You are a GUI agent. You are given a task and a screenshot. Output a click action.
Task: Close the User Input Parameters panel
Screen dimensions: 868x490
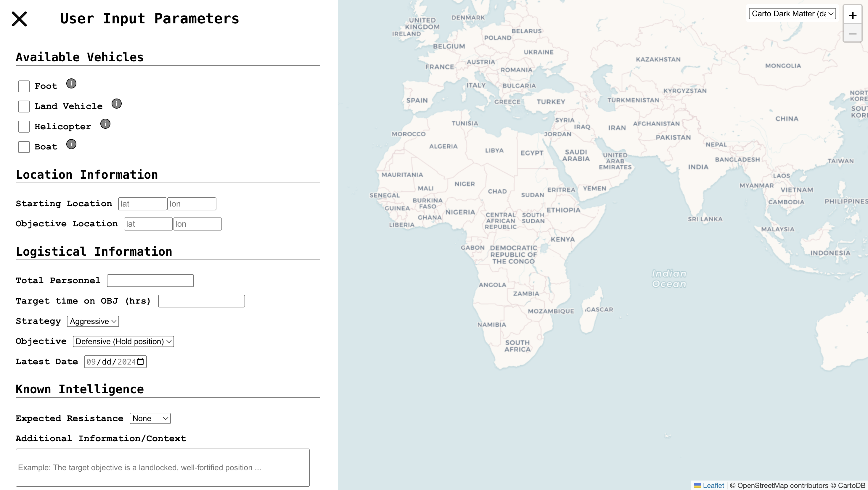click(19, 19)
